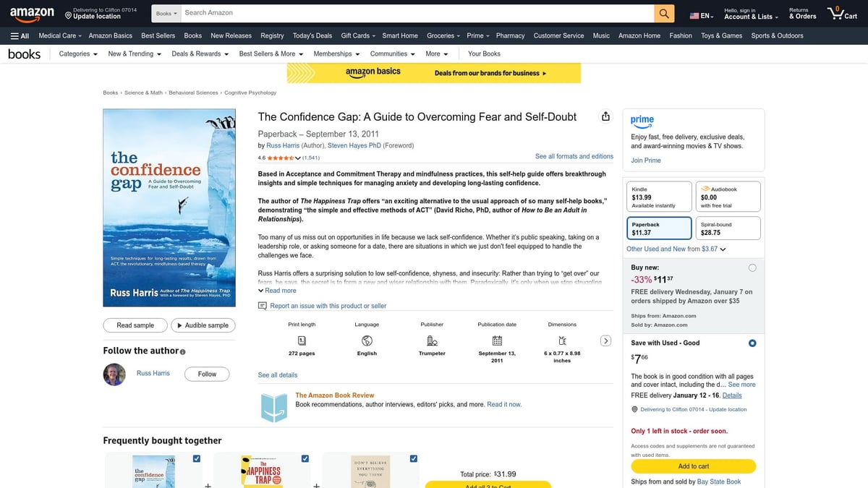
Task: Advance the product details carousel arrow
Action: (605, 340)
